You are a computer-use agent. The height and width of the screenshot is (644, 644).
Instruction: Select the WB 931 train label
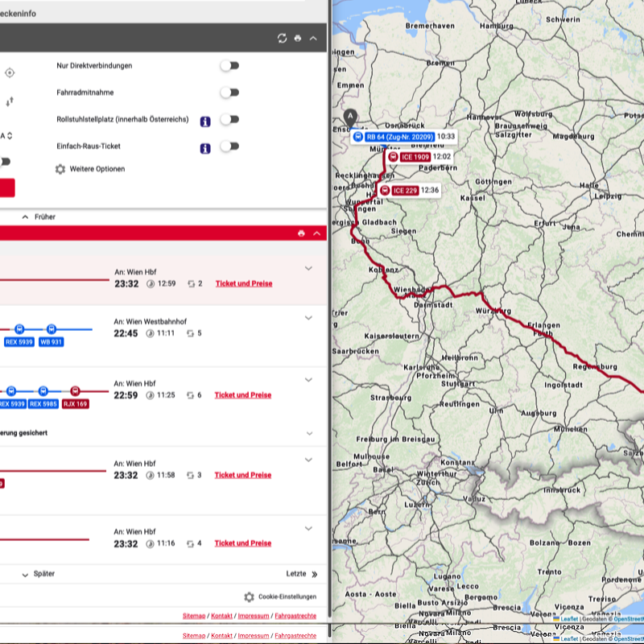click(x=51, y=341)
